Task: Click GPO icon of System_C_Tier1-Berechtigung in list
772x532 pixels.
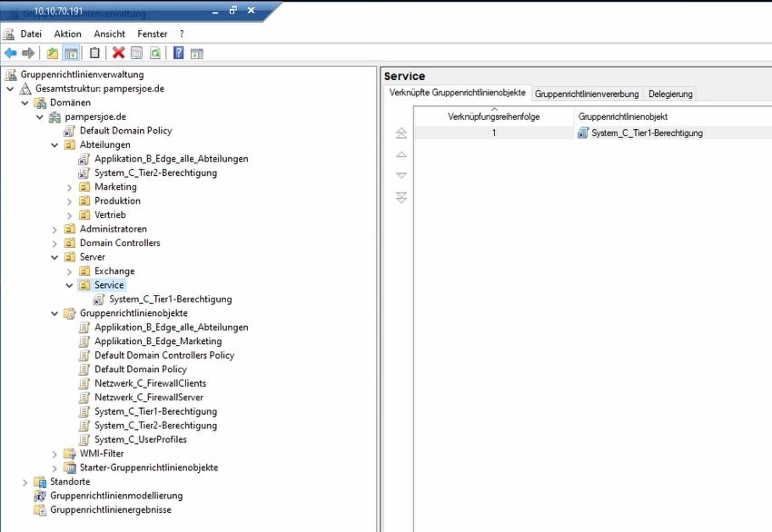Action: pos(583,133)
